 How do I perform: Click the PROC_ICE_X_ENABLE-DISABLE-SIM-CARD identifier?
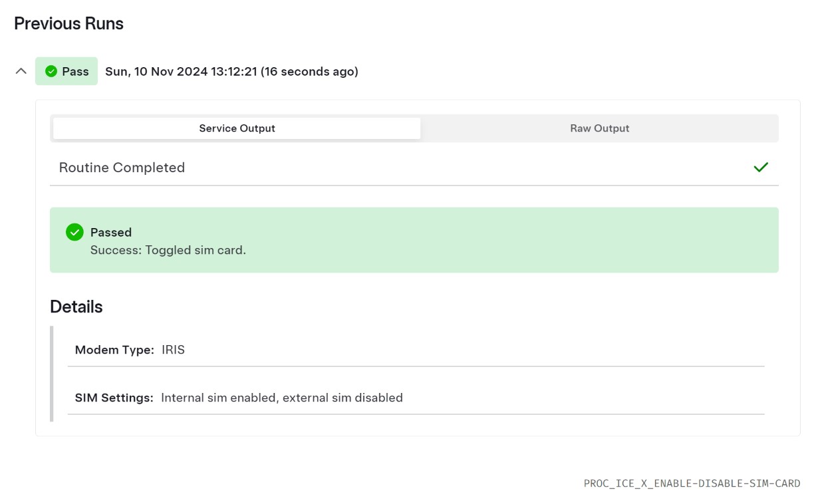[x=692, y=483]
